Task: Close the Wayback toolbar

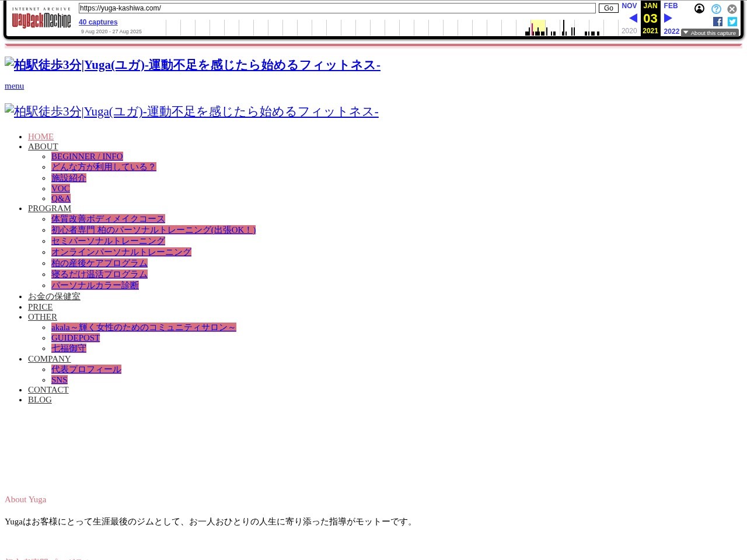Action: [732, 9]
